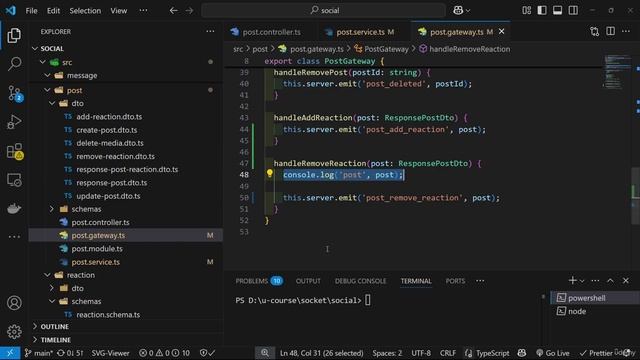Switch to PROBLEMS panel tab
This screenshot has height=360, width=640.
pyautogui.click(x=259, y=281)
